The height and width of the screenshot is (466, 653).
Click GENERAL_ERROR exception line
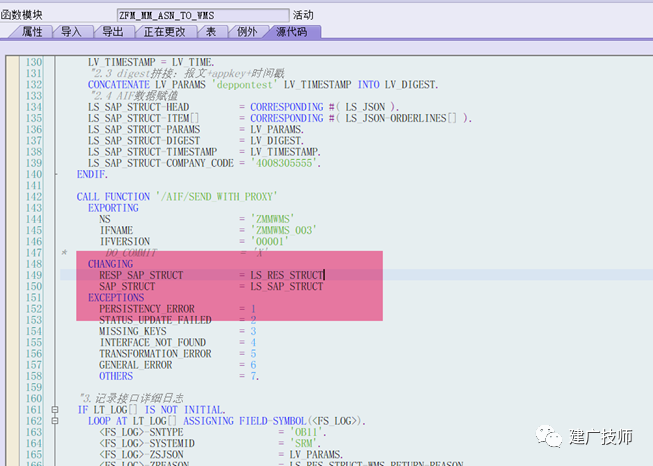(135, 365)
